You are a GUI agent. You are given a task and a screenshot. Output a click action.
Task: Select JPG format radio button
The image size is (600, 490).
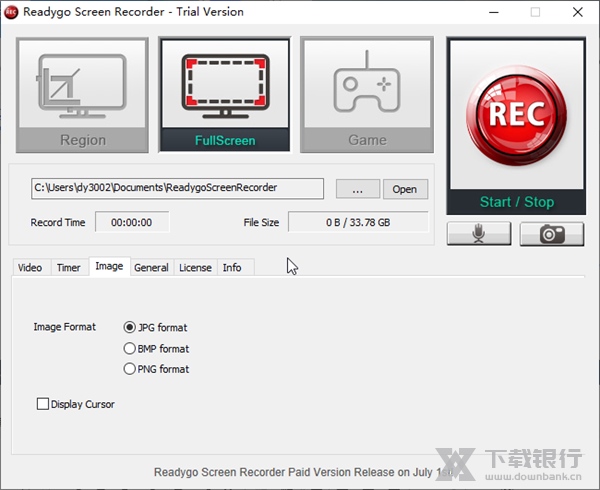pos(130,327)
